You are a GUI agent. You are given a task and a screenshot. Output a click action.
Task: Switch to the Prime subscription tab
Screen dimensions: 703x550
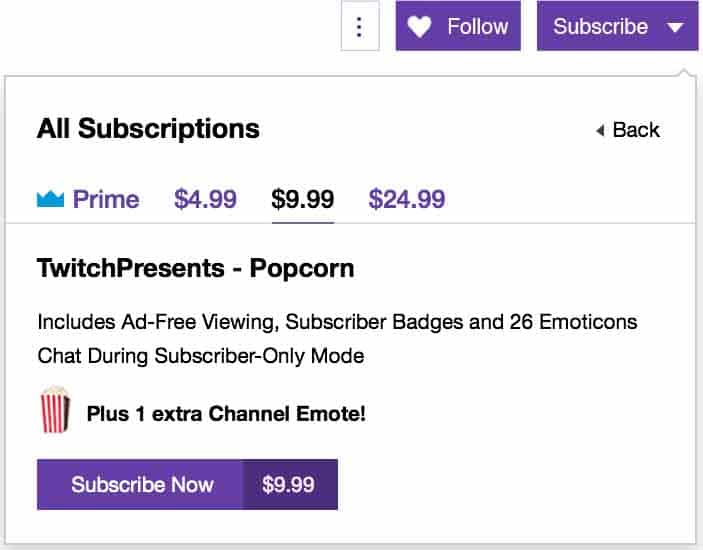(105, 199)
